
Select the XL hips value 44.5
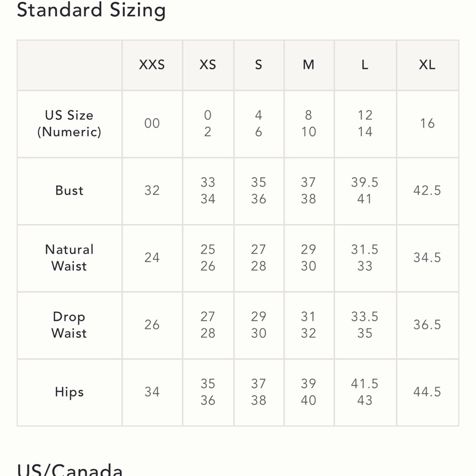coord(427,392)
